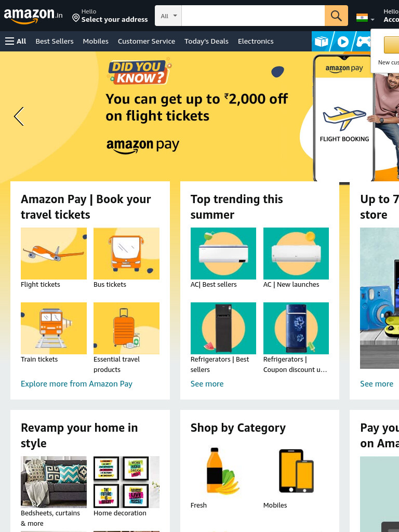The width and height of the screenshot is (399, 532).
Task: Open the Flight tickets thumbnail
Action: (x=54, y=254)
